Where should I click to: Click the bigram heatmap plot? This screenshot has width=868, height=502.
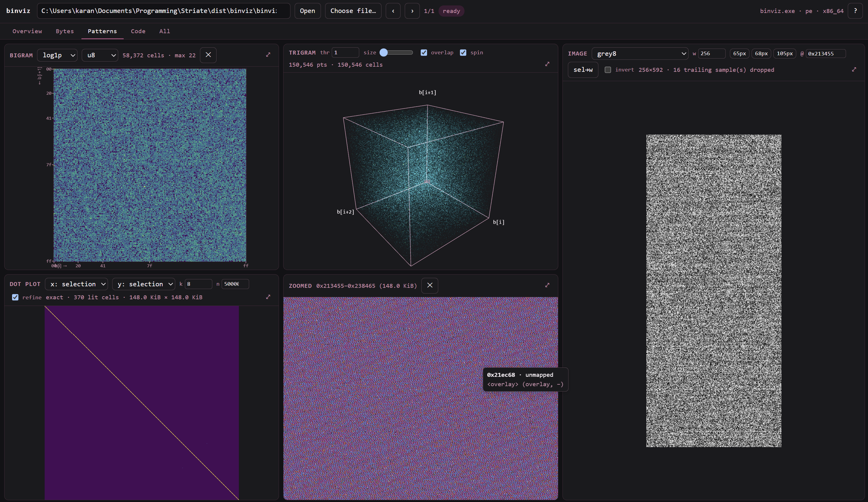pos(150,165)
